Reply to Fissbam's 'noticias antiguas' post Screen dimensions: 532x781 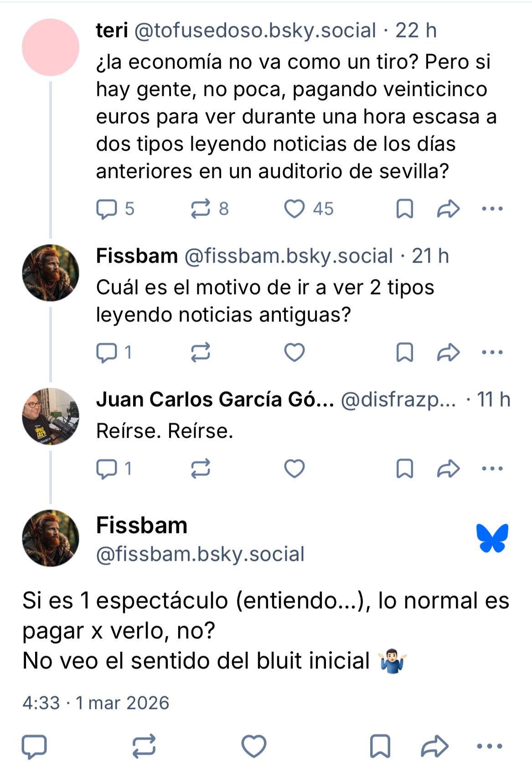pyautogui.click(x=107, y=352)
